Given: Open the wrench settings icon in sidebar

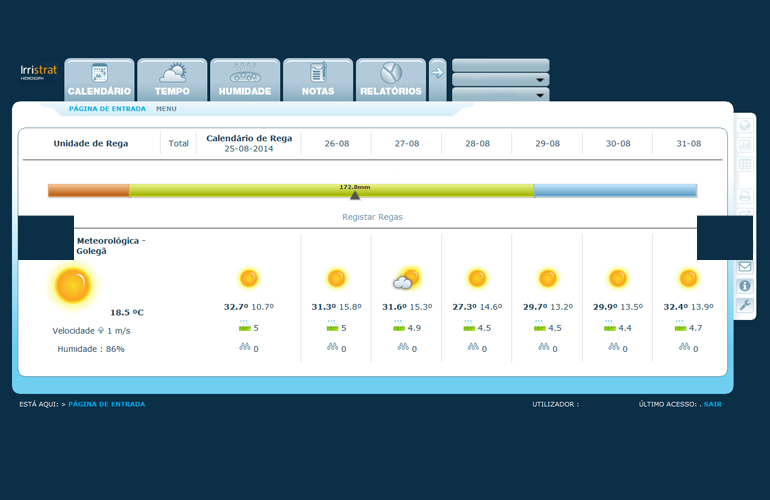Looking at the screenshot, I should click(x=745, y=305).
